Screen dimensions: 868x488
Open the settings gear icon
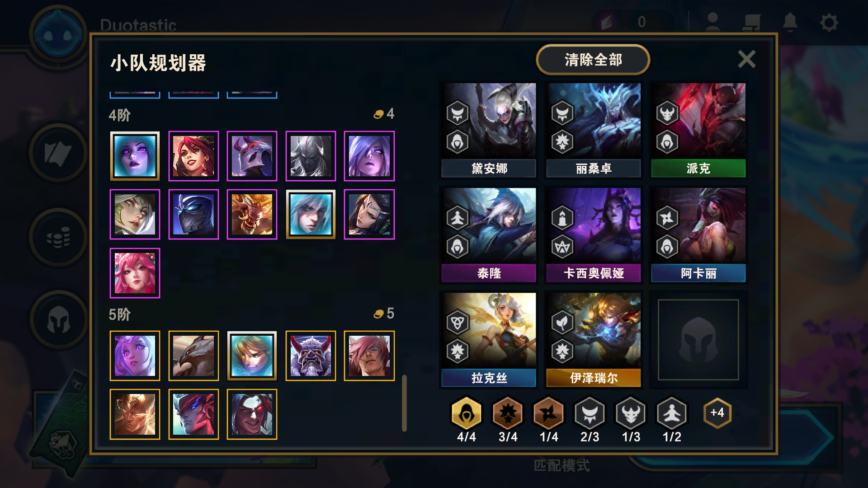(829, 22)
